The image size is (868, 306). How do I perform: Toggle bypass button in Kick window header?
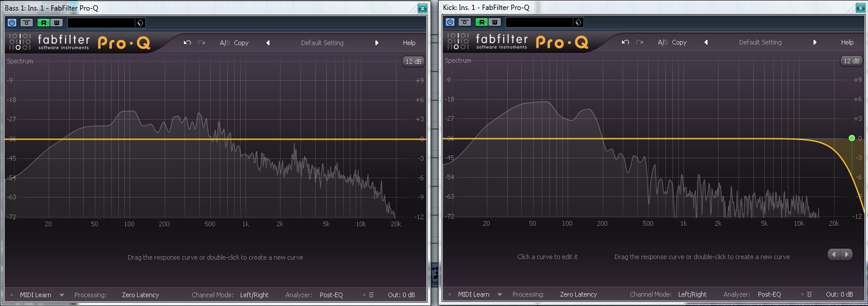click(465, 22)
